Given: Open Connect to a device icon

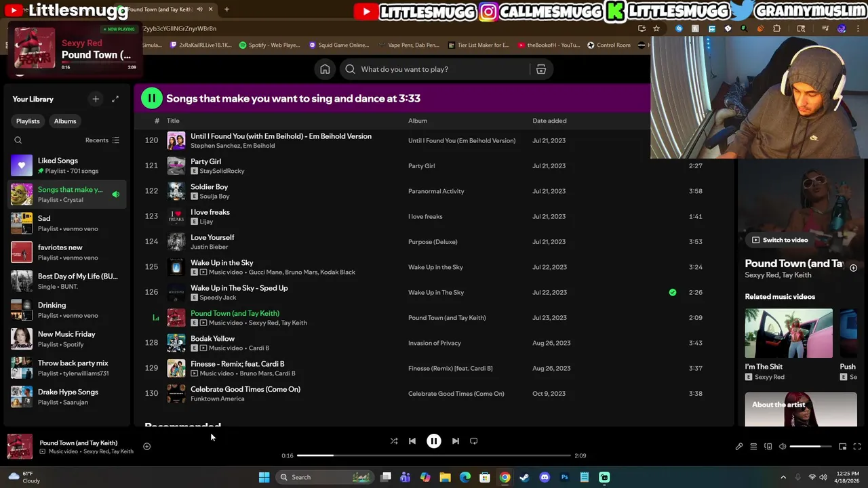Looking at the screenshot, I should pos(768,447).
